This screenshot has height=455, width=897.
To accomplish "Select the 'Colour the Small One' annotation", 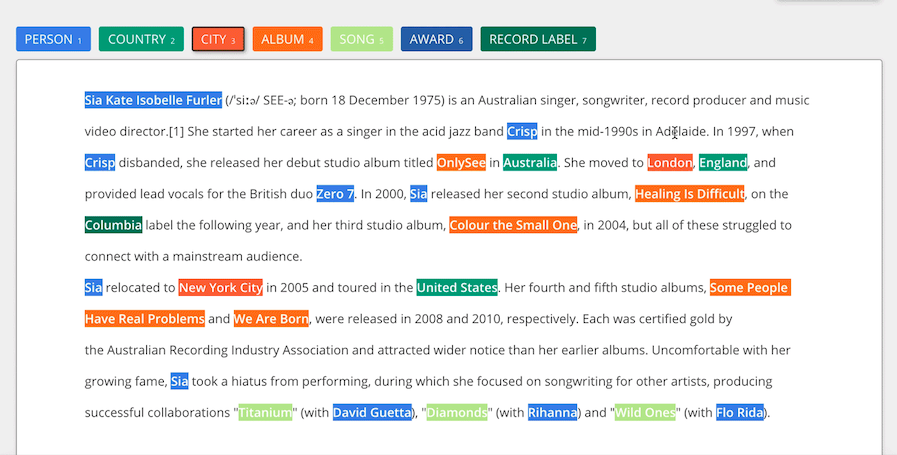I will tap(513, 225).
